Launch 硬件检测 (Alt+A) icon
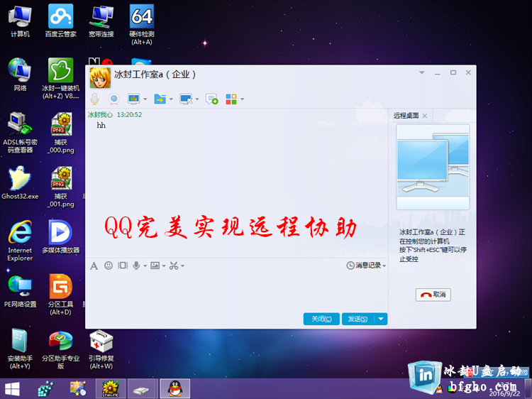The image size is (532, 399). click(142, 24)
